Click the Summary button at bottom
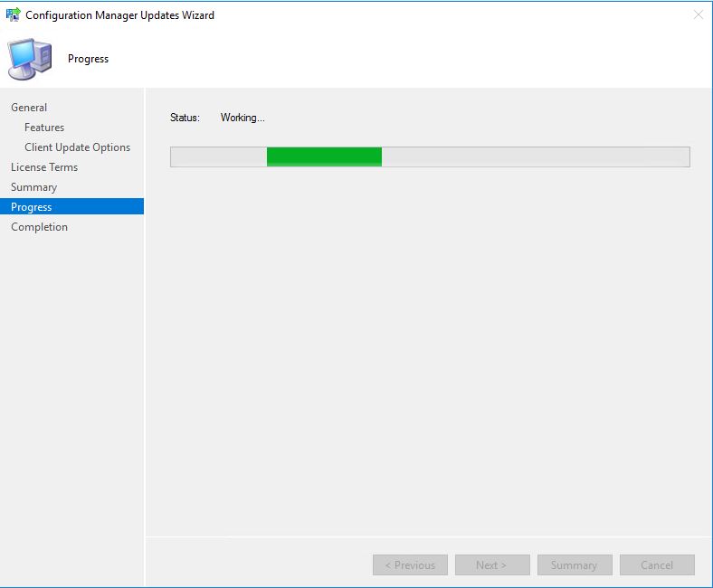Screen dimensions: 713x588 tap(575, 564)
